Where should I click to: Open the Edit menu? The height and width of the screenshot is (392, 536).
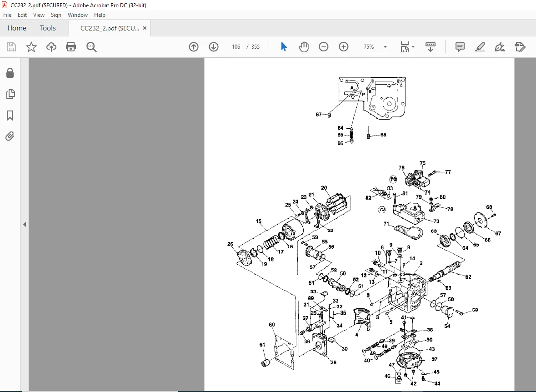pos(22,15)
